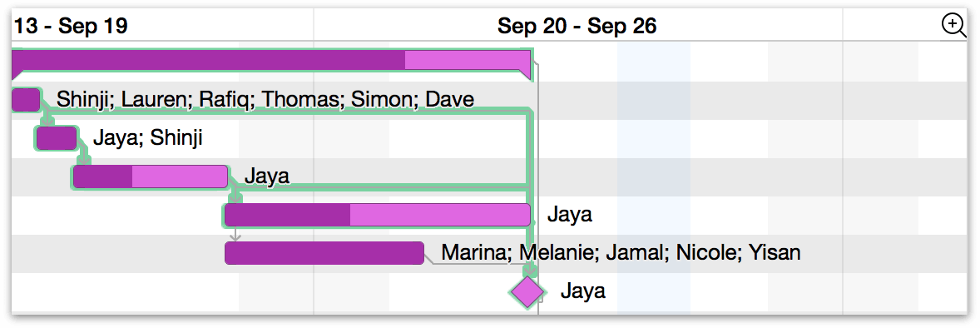
Task: Select the task bar labeled Jaya; Shinji
Action: click(57, 138)
